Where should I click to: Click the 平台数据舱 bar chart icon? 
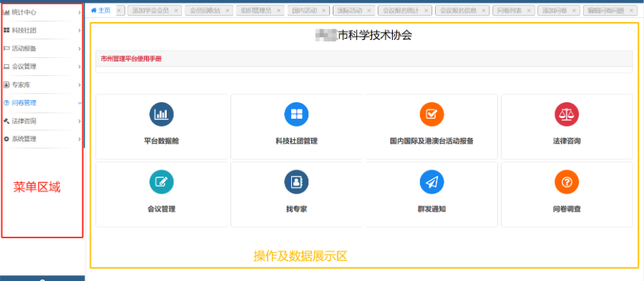tap(162, 114)
